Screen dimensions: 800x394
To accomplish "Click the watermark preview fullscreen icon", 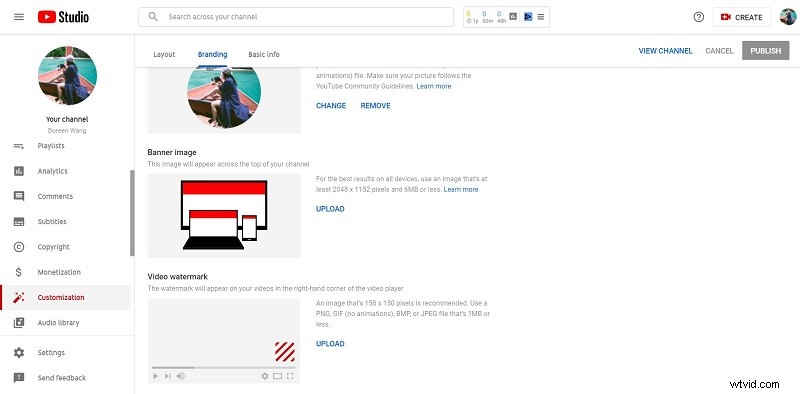I will [x=290, y=376].
